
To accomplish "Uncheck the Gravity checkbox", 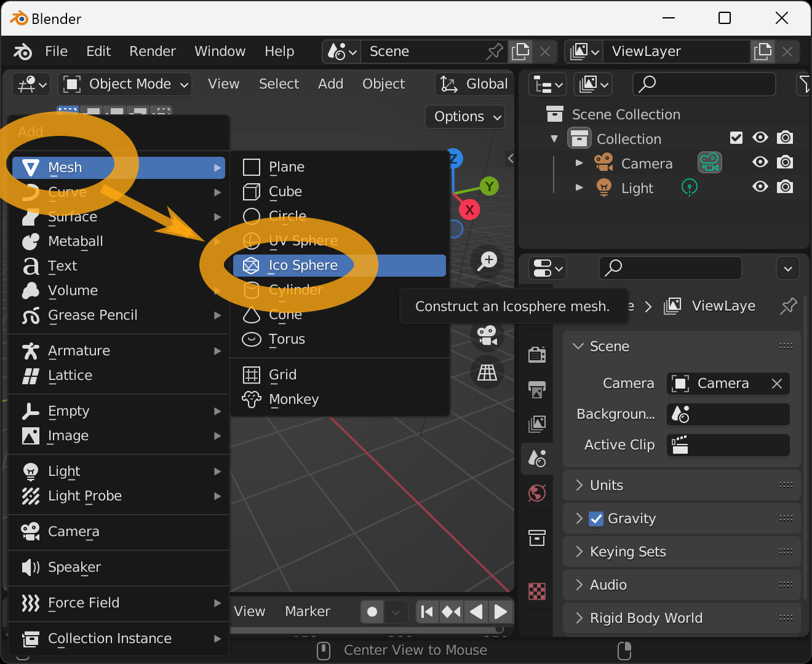I will tap(596, 519).
